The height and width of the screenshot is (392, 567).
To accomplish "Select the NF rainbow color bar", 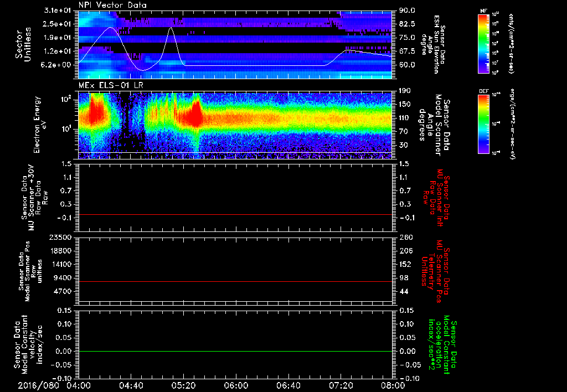I will click(x=483, y=43).
